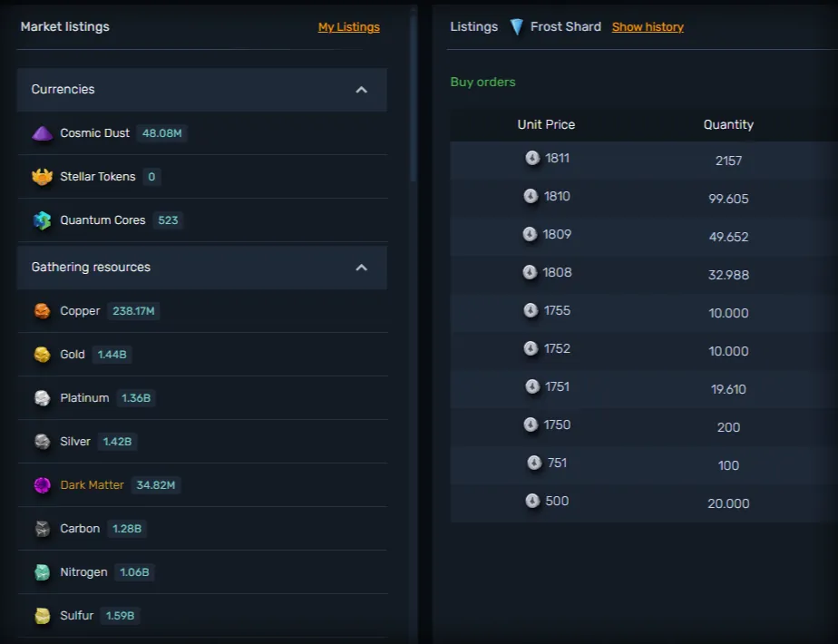Click the Quantum Cores cube icon
The image size is (838, 644).
pos(42,220)
